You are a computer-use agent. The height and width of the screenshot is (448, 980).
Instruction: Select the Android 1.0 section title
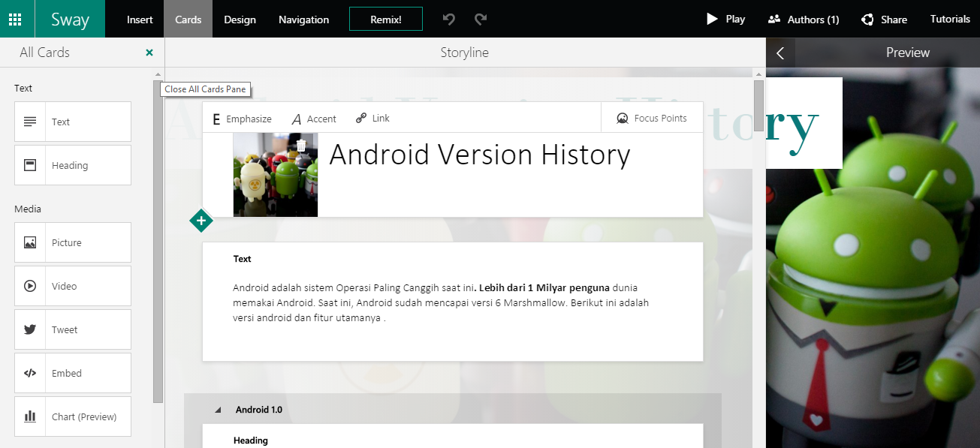point(259,410)
